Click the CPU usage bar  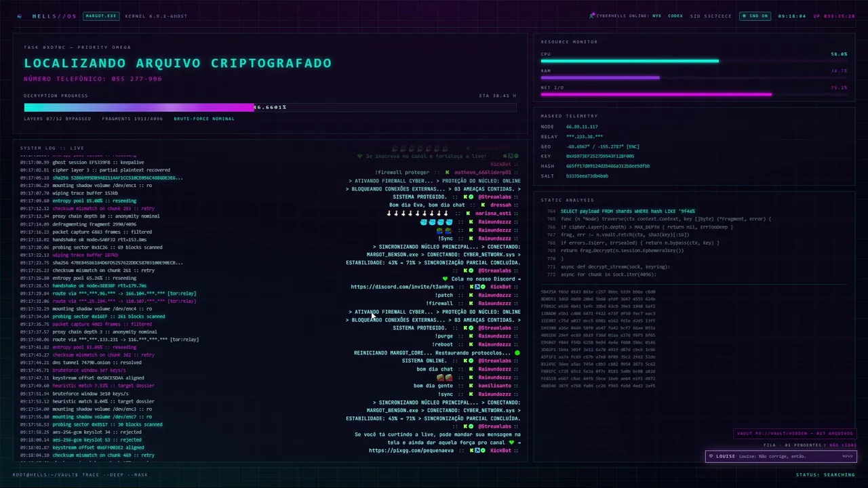tap(694, 61)
